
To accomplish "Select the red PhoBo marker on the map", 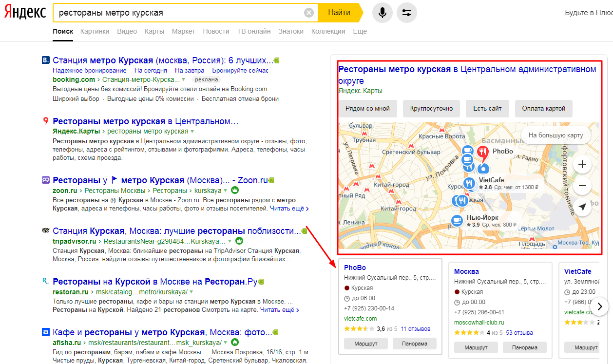I will click(x=483, y=153).
